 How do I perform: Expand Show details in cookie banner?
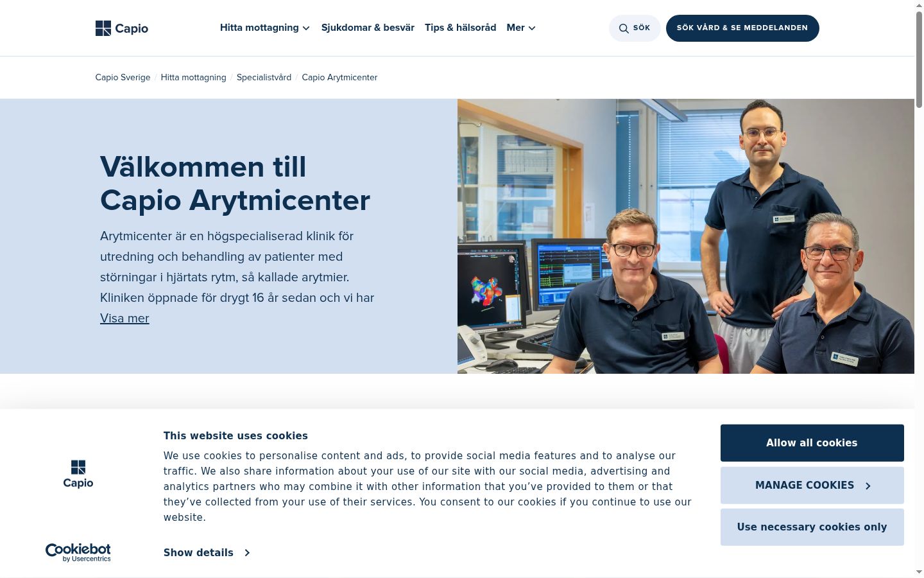(207, 552)
